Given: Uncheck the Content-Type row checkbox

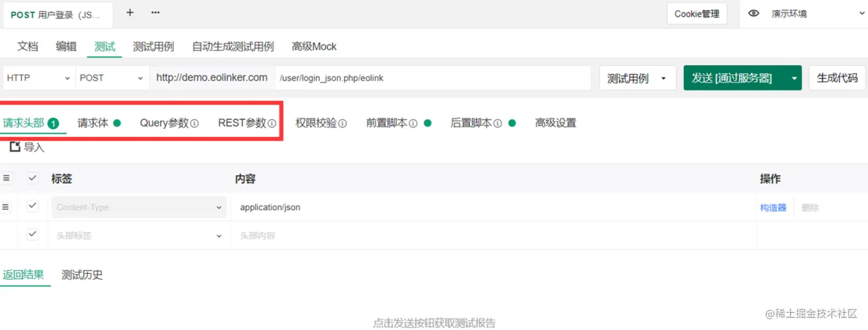Looking at the screenshot, I should (x=33, y=206).
